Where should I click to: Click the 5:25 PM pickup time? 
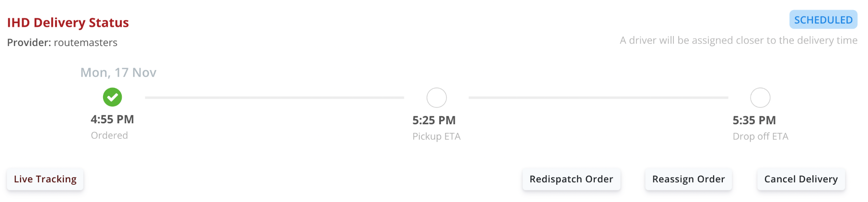[x=434, y=120]
